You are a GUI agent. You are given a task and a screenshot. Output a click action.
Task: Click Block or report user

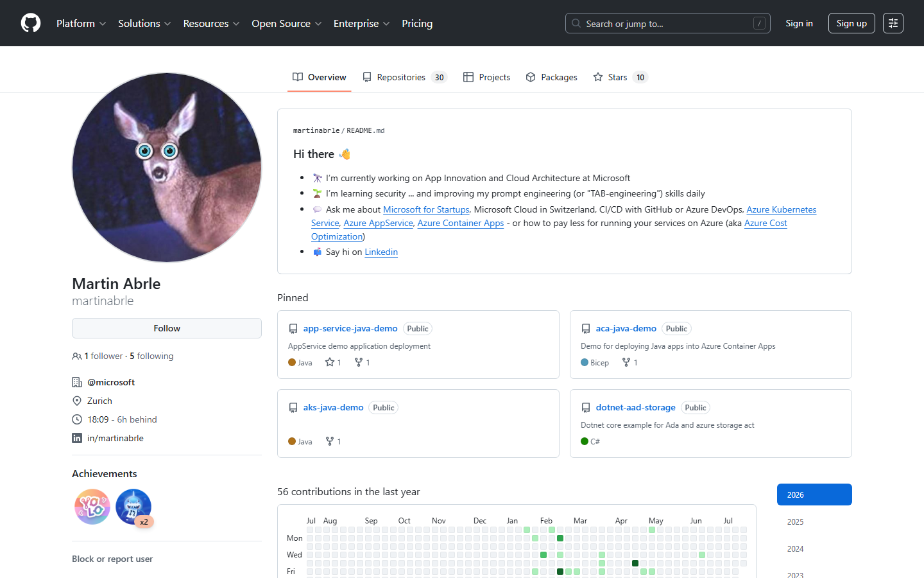[x=112, y=559]
